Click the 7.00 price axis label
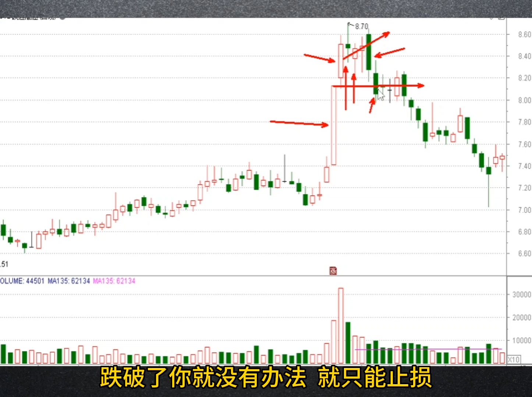532x397 pixels. coord(525,210)
